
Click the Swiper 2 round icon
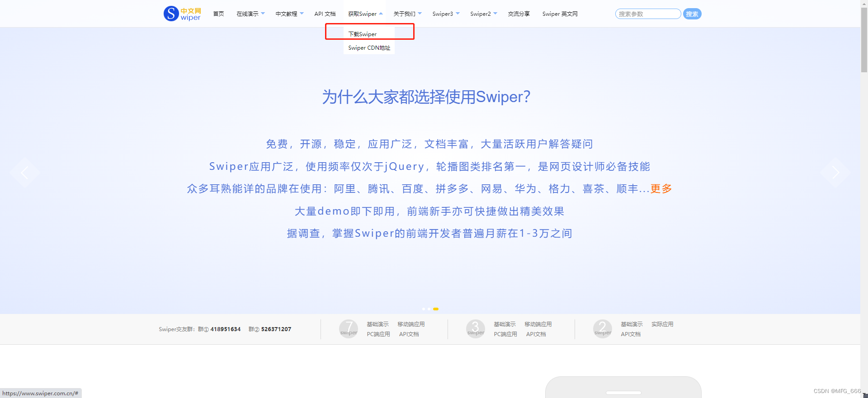[x=603, y=329]
